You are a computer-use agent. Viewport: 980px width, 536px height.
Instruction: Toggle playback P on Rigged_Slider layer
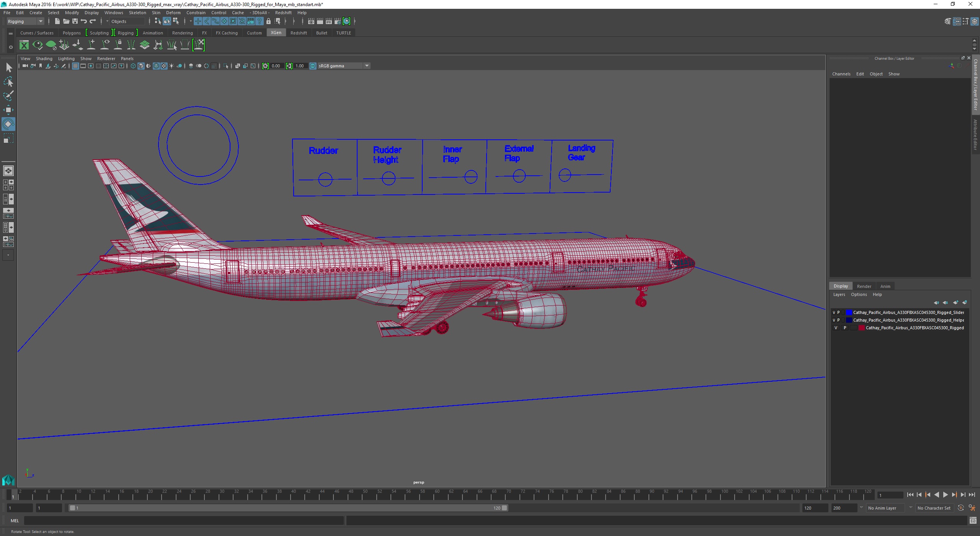(838, 312)
